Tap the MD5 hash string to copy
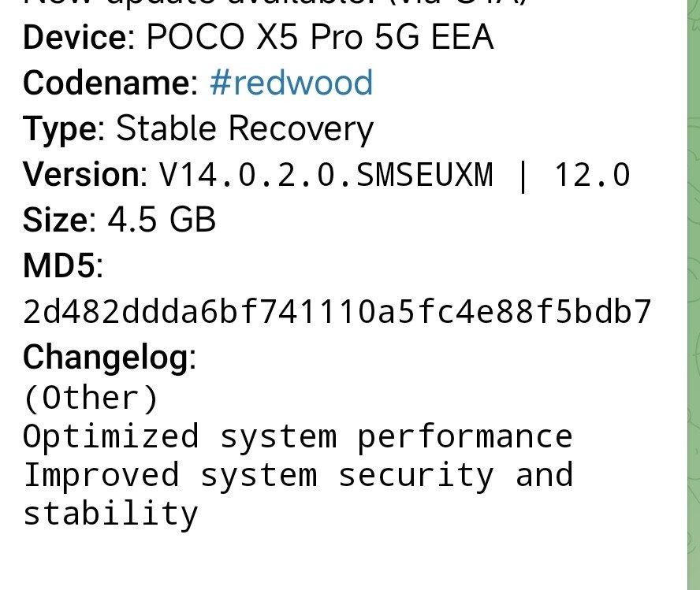The width and height of the screenshot is (700, 590). click(337, 313)
